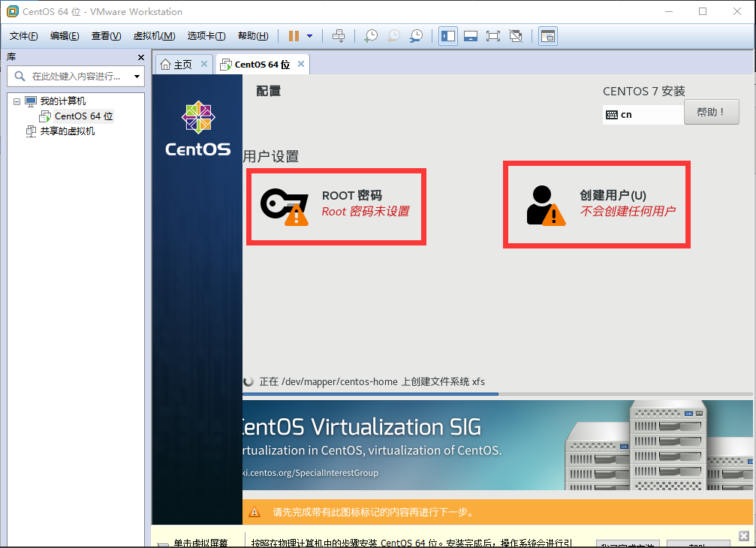The width and height of the screenshot is (756, 548).
Task: Click the 帮助！ button in installer
Action: [711, 112]
